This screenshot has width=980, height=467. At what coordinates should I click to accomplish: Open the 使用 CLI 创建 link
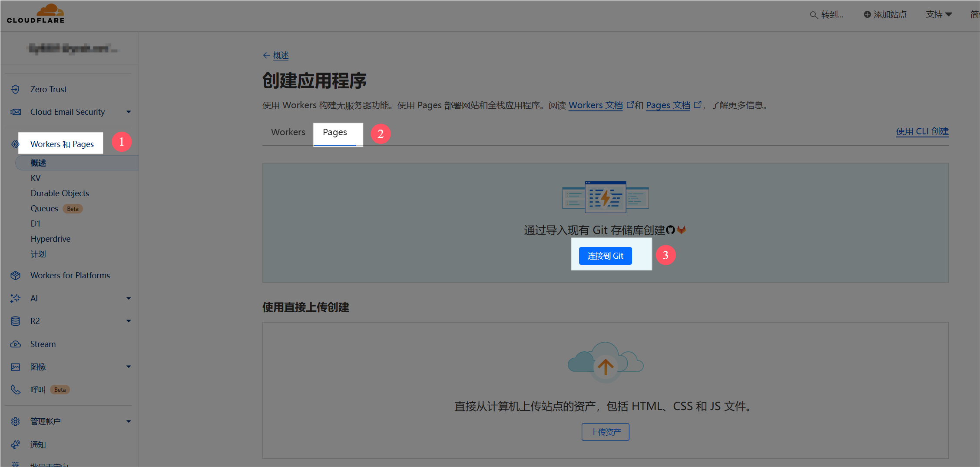[922, 131]
